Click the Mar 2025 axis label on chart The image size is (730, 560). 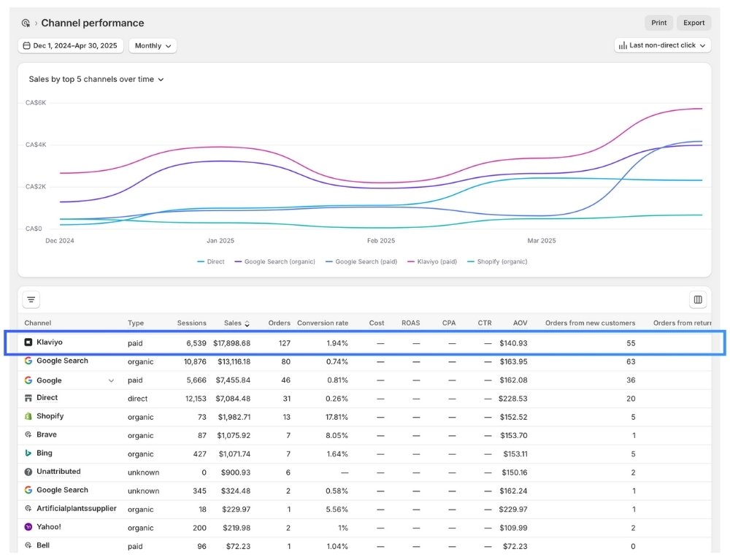[x=542, y=241]
